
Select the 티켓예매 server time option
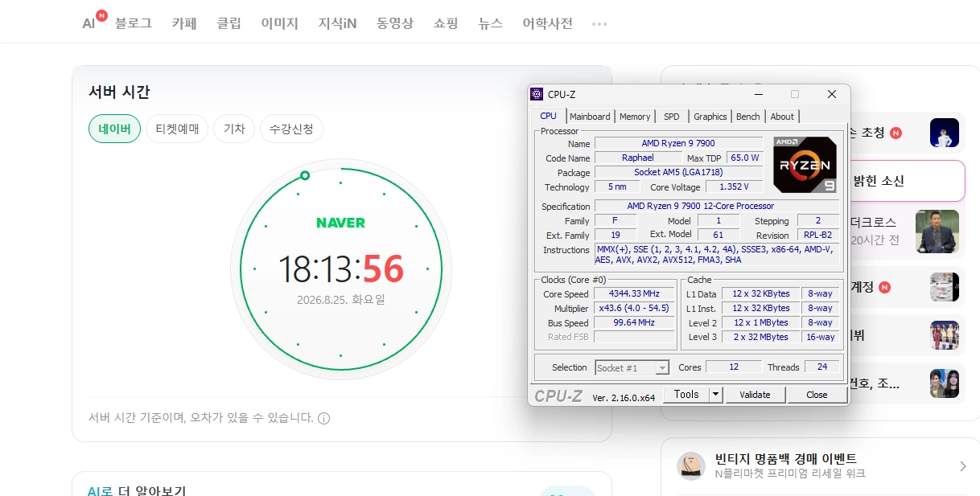coord(177,129)
